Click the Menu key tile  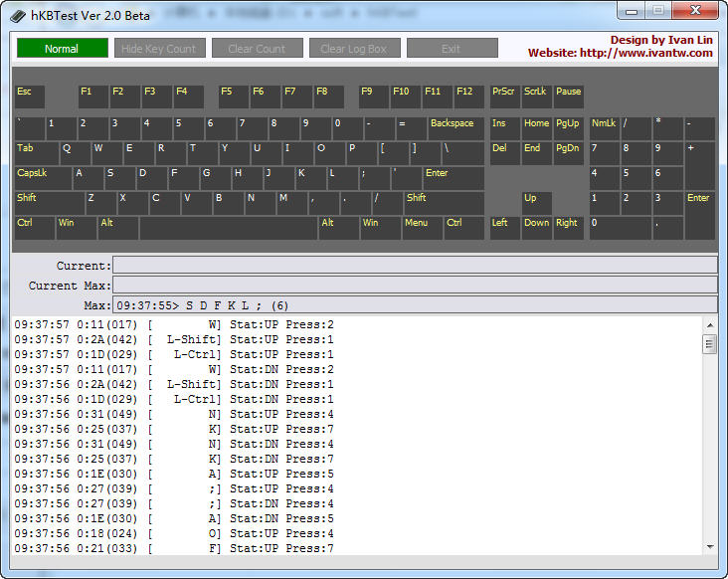(422, 228)
